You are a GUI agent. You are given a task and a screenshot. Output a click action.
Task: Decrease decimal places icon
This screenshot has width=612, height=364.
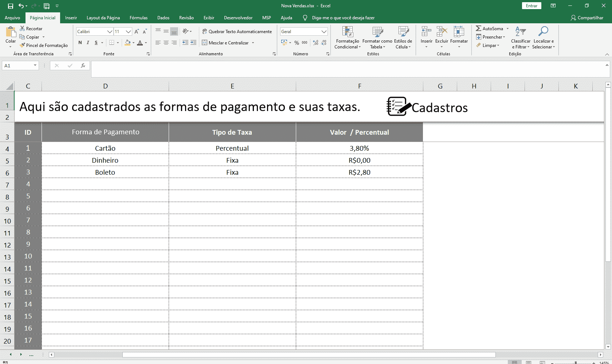point(323,43)
